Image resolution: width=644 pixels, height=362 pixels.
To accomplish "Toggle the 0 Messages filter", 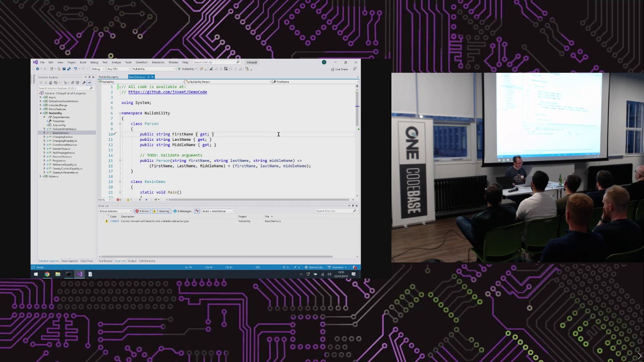I will pos(182,211).
